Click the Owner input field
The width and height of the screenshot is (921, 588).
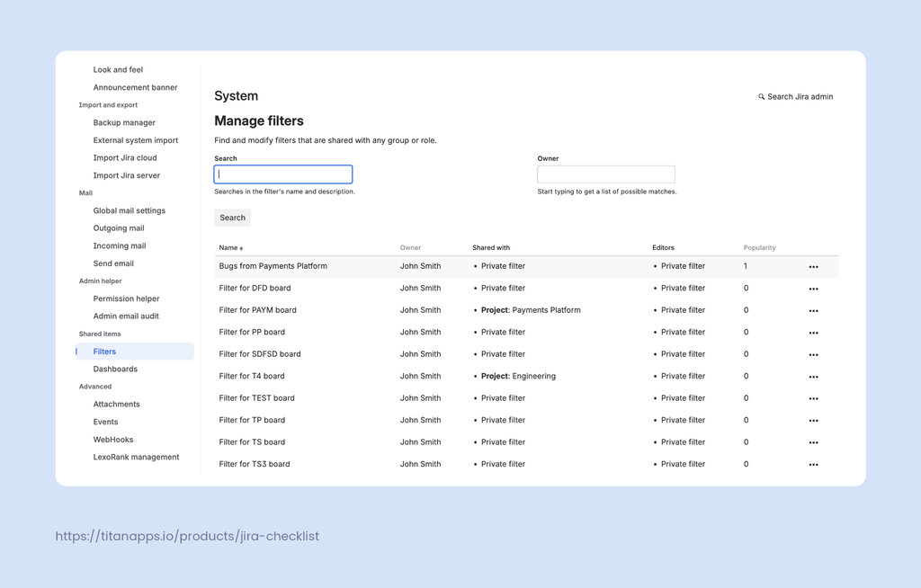[x=605, y=174]
